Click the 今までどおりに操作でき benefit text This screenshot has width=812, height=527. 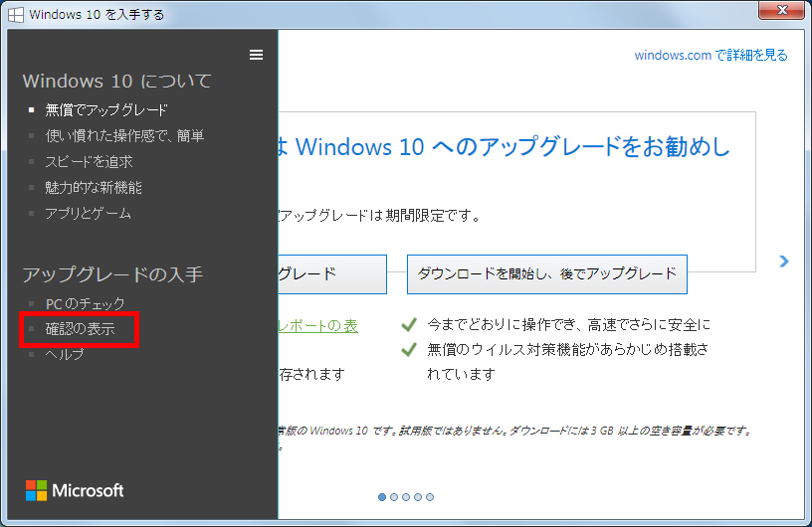pos(568,324)
